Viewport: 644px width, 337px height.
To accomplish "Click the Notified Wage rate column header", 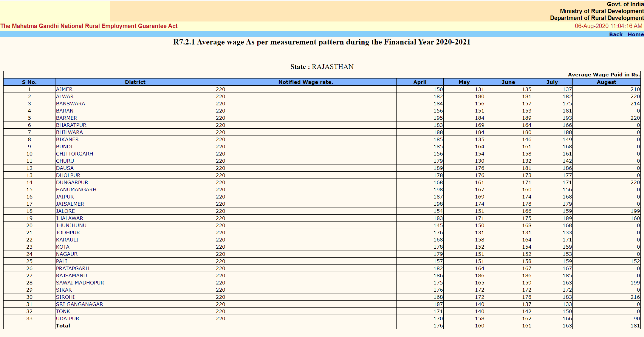I will coord(305,82).
